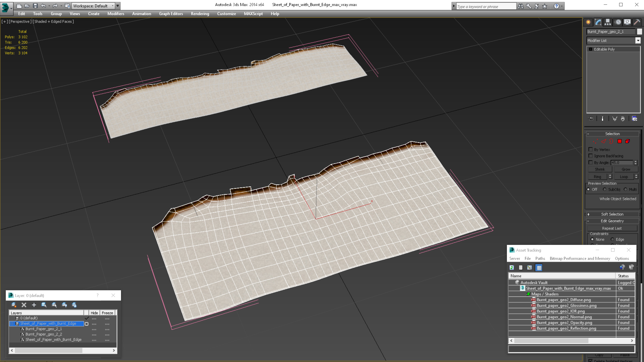Open the Graph Editors menu

tap(171, 14)
